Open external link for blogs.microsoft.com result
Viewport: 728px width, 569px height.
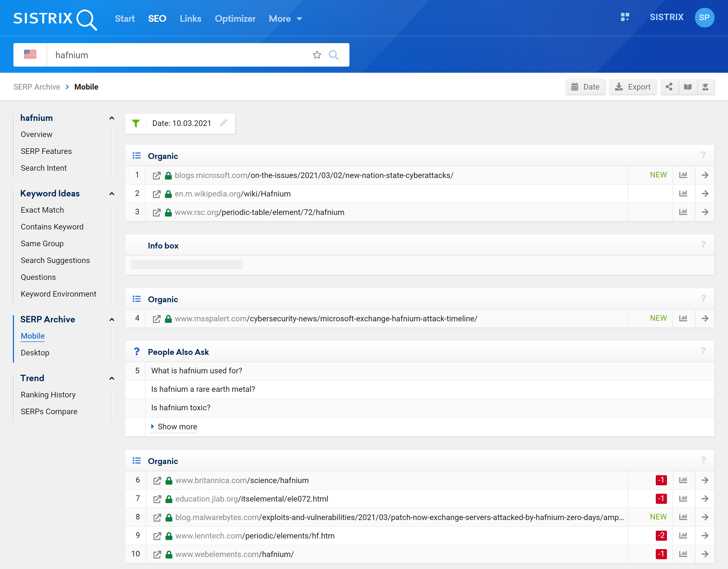(x=157, y=175)
